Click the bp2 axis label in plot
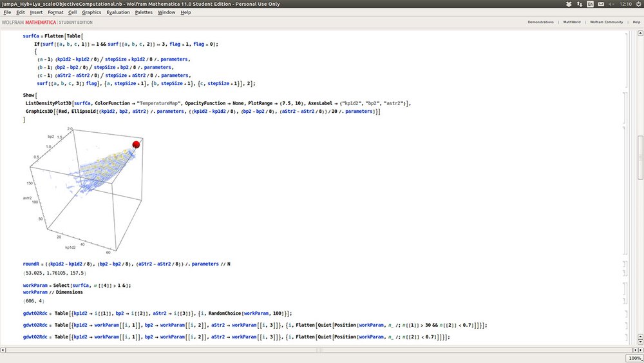The width and height of the screenshot is (644, 363). coord(50,137)
